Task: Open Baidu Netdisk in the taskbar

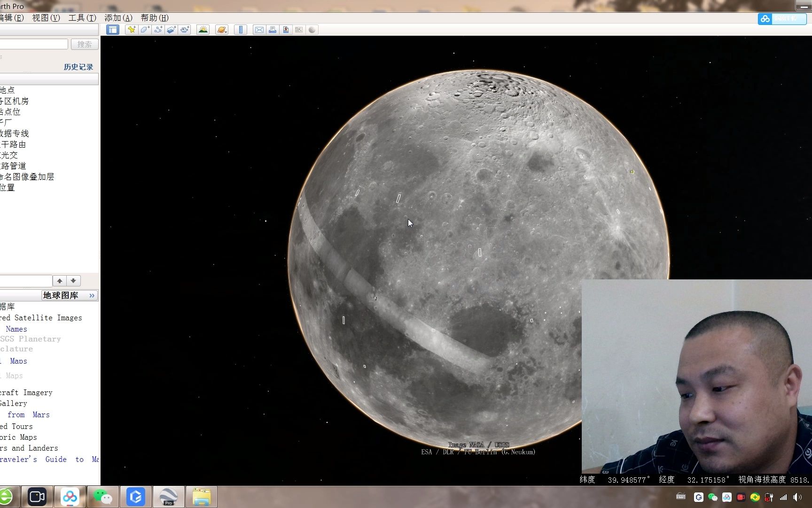Action: pyautogui.click(x=70, y=497)
